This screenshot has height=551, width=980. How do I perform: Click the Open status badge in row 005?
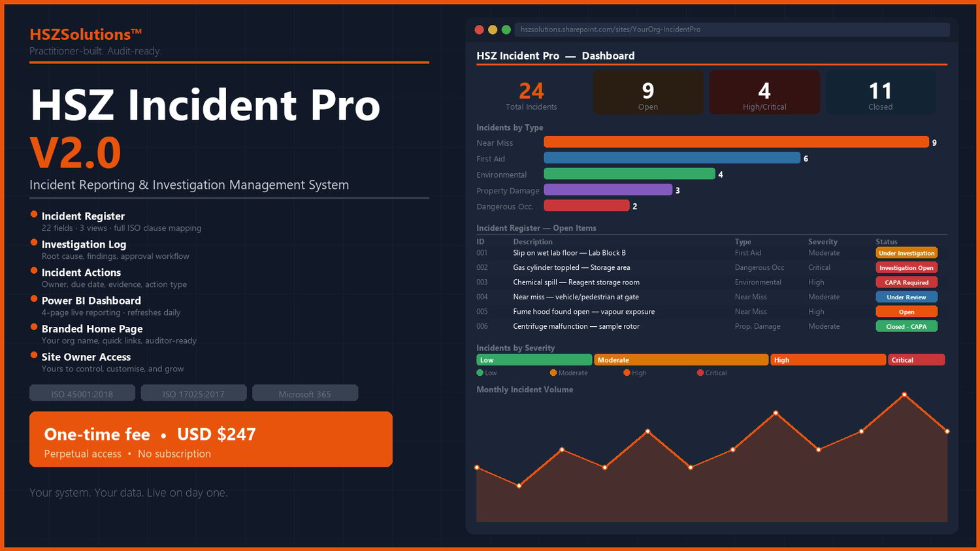tap(907, 312)
